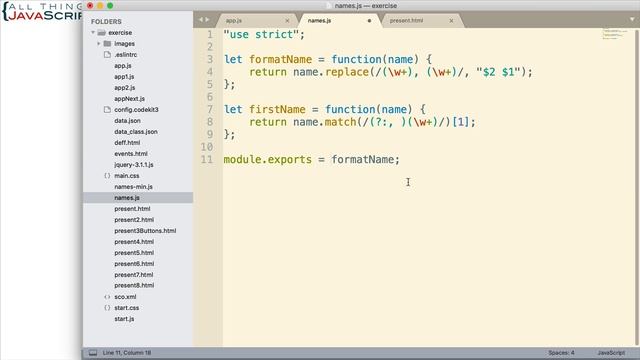The image size is (640, 360).
Task: Open config.codekit3 file
Action: (136, 109)
